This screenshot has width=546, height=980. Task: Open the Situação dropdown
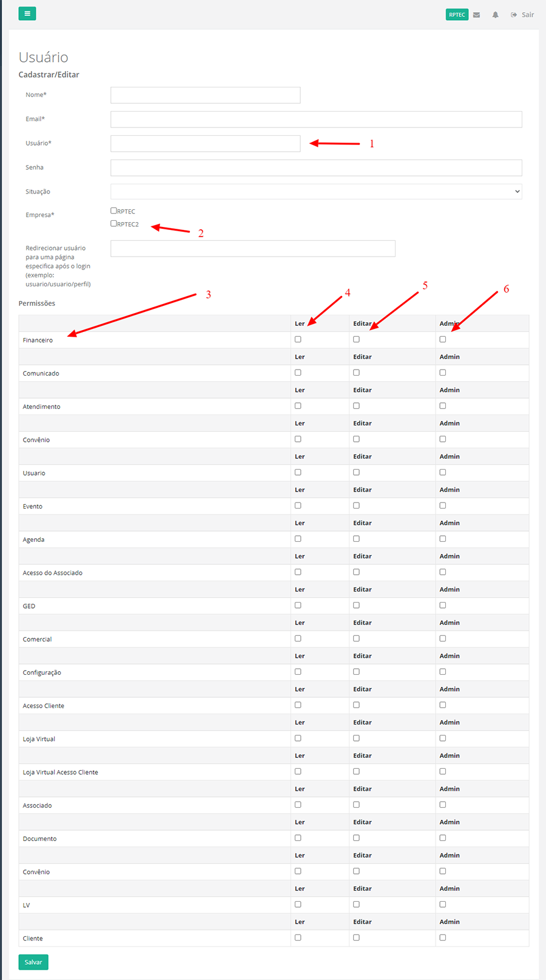(316, 192)
